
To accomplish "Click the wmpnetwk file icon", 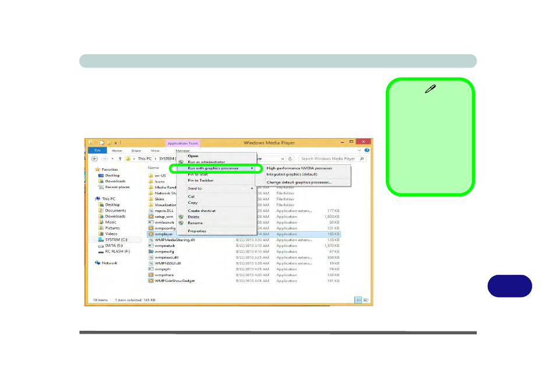I will pos(151,246).
